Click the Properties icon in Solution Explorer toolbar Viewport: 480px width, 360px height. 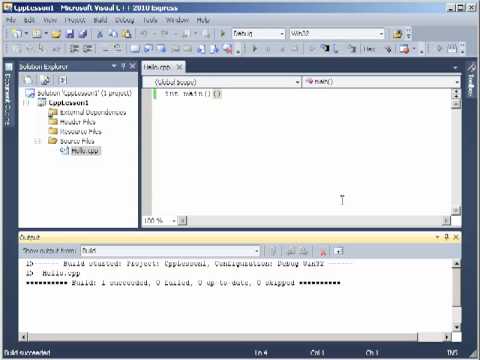tap(28, 80)
